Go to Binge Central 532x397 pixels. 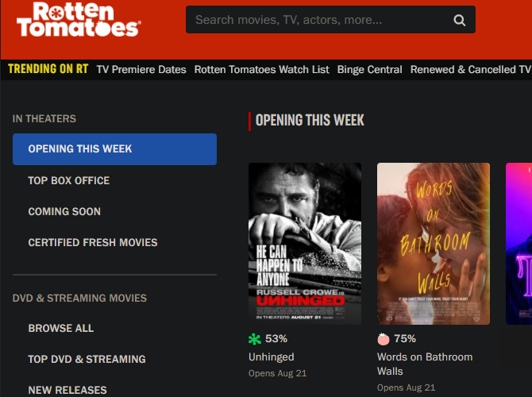click(369, 70)
